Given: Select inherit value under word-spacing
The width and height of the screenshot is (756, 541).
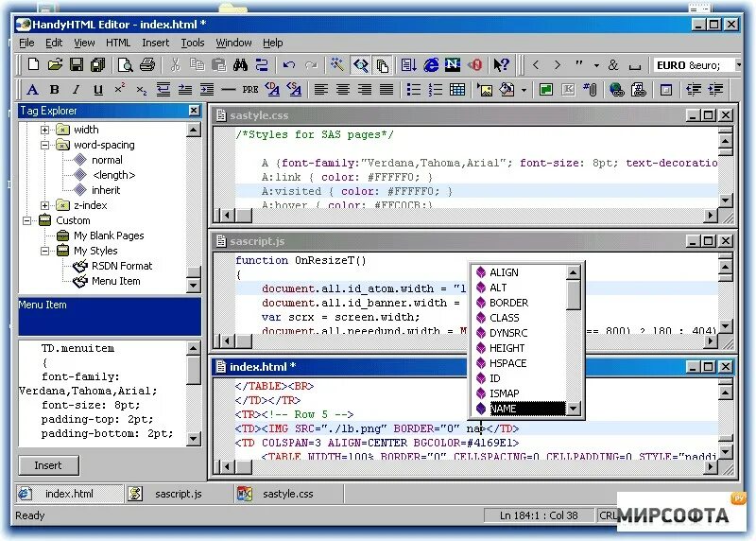Looking at the screenshot, I should click(x=106, y=190).
